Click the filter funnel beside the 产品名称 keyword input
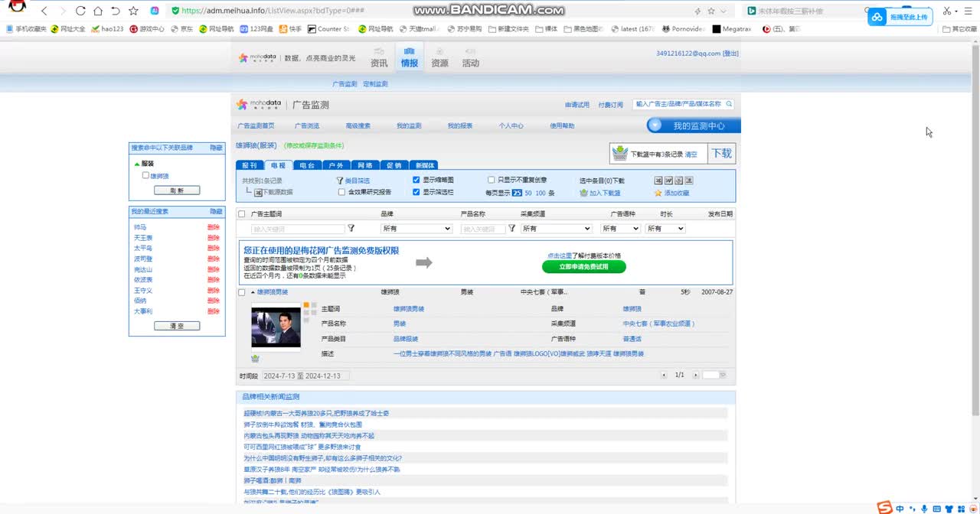The width and height of the screenshot is (980, 514). pyautogui.click(x=512, y=228)
